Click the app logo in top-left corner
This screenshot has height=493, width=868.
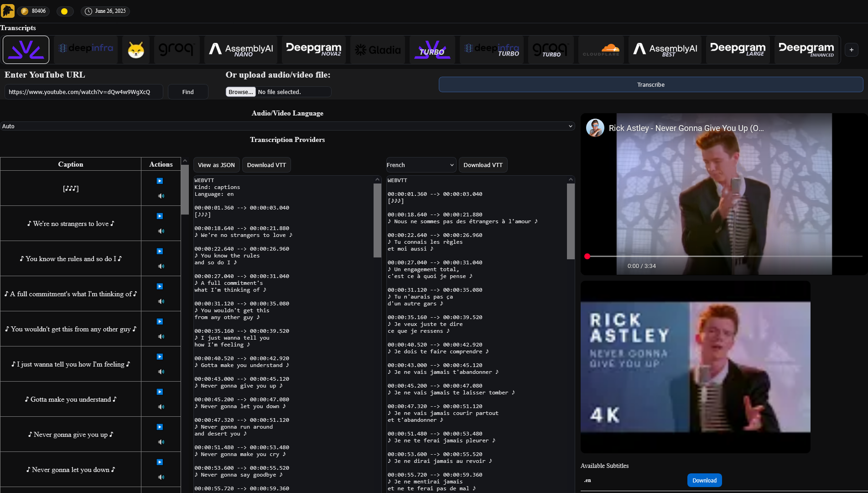[x=8, y=11]
